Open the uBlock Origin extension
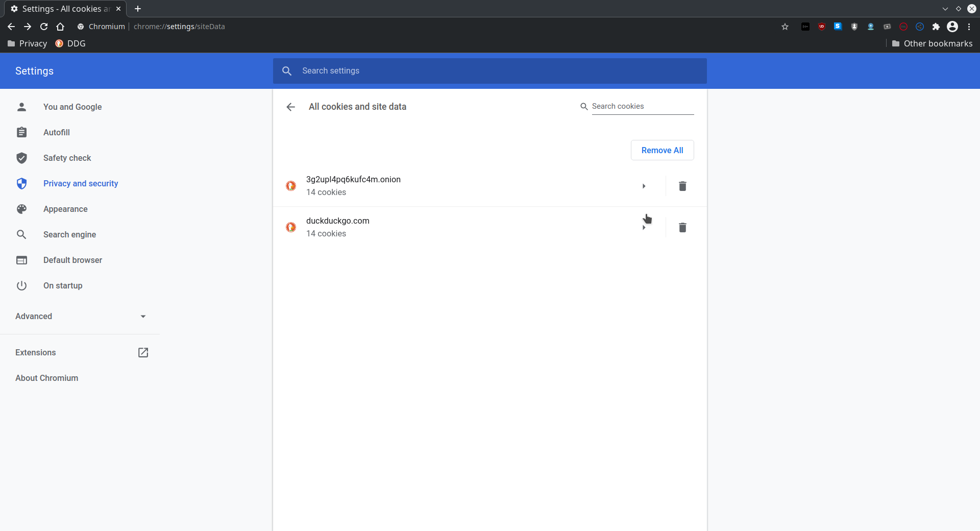Image resolution: width=980 pixels, height=531 pixels. click(x=822, y=27)
